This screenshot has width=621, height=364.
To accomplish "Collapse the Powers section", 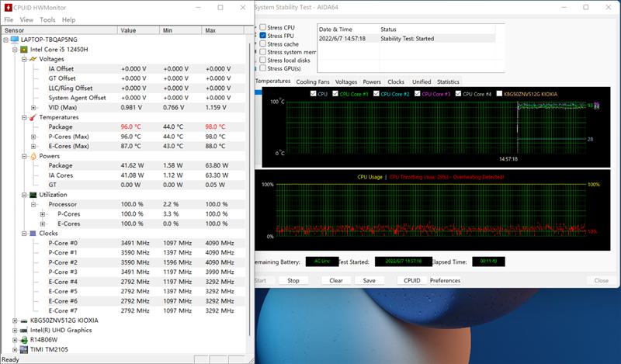I will [24, 156].
